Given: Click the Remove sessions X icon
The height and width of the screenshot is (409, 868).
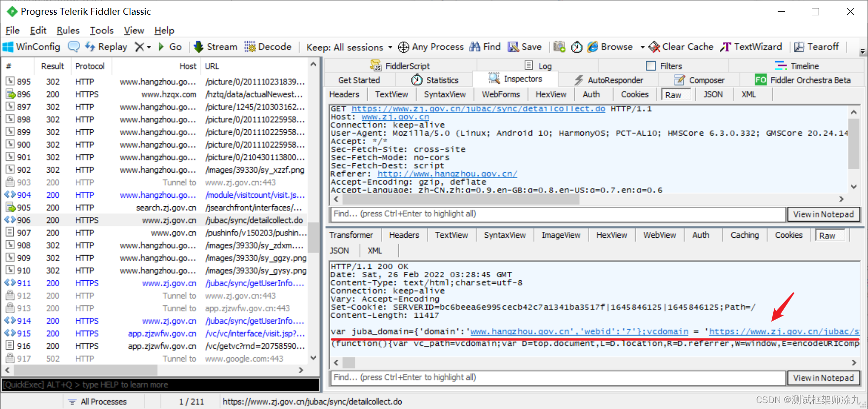Looking at the screenshot, I should pos(140,47).
